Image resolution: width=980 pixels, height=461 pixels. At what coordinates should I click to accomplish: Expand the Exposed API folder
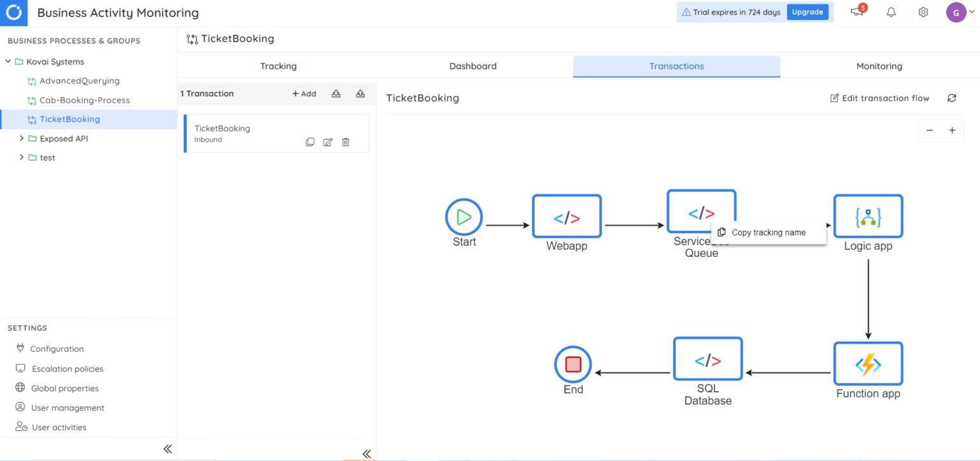21,138
